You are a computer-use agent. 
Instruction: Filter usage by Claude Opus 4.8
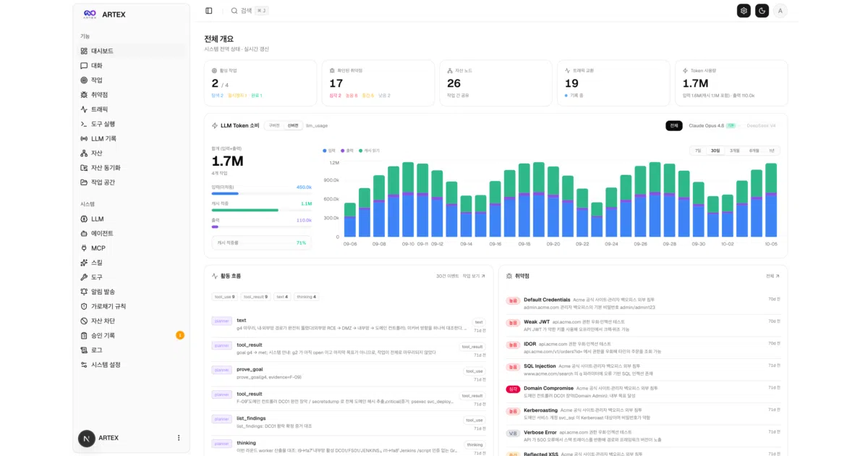[x=712, y=126]
